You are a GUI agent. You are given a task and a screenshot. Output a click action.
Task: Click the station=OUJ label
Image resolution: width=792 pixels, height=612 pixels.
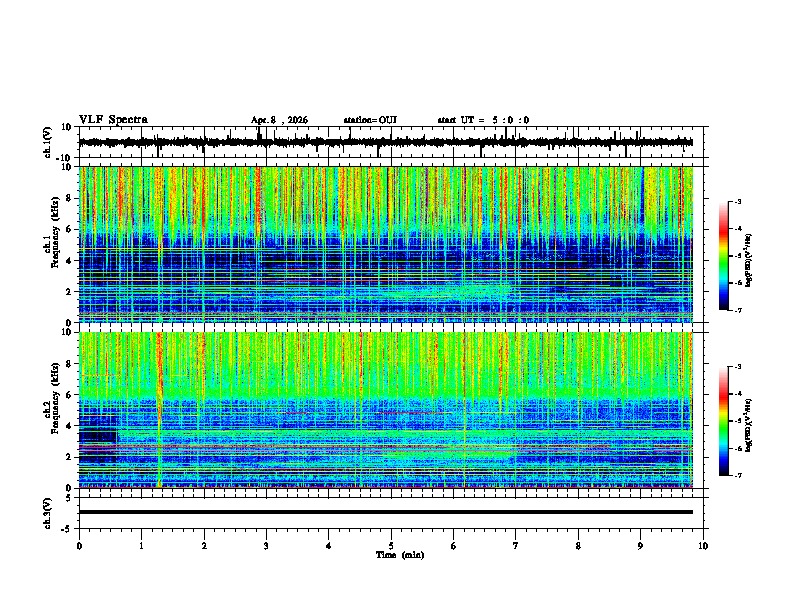[370, 120]
